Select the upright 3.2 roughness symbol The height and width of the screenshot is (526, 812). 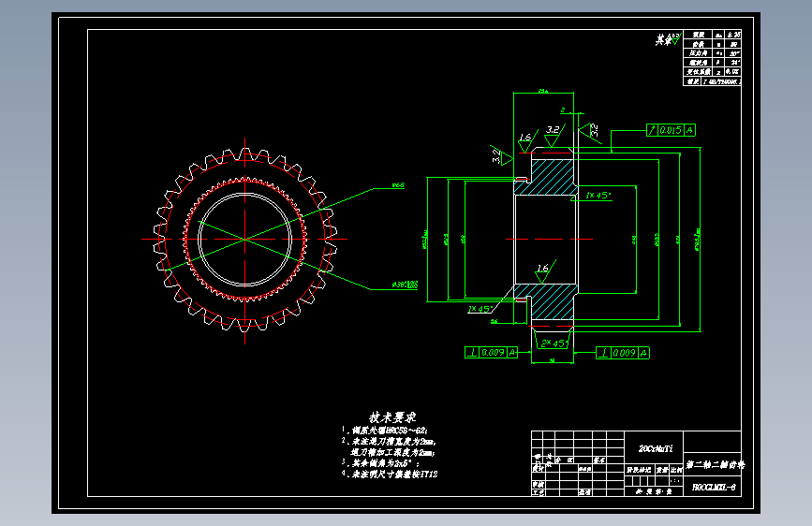(x=554, y=135)
